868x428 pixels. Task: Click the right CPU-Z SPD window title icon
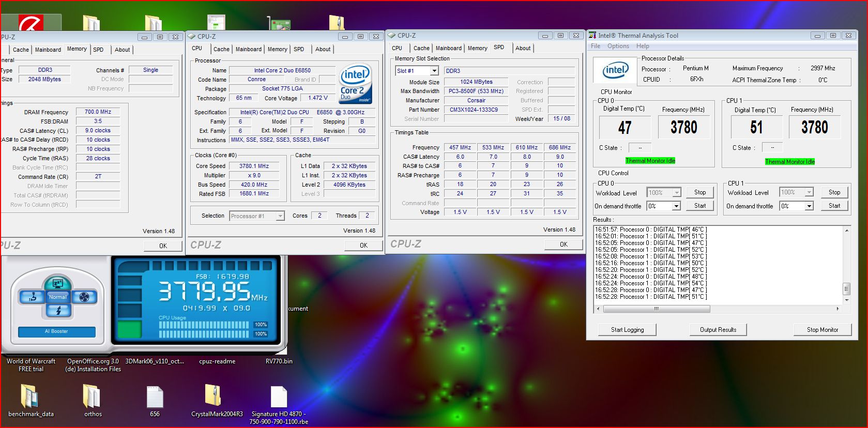pos(392,35)
